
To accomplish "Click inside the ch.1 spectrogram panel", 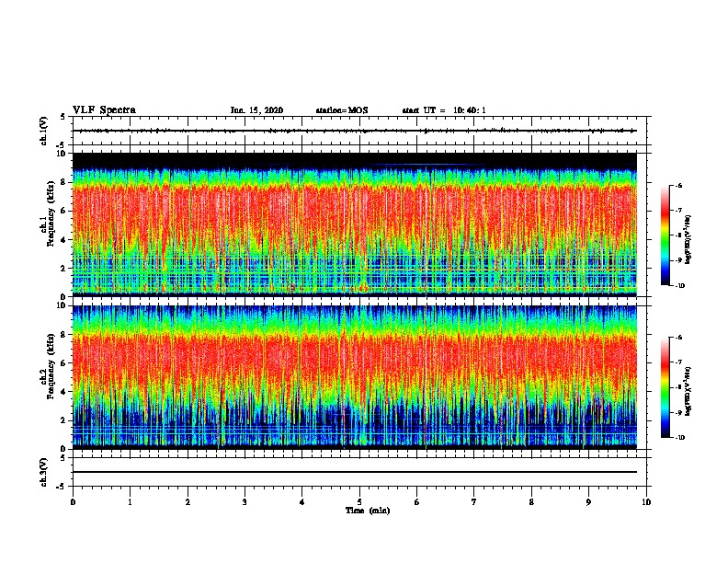I will (x=355, y=224).
